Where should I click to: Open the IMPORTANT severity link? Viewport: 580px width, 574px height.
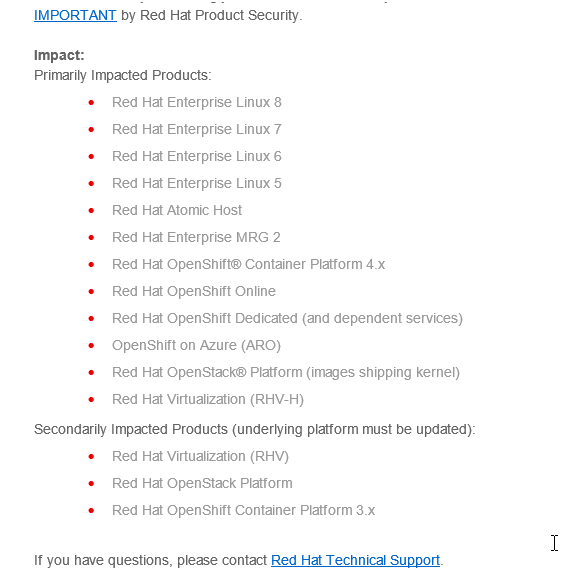click(x=75, y=16)
